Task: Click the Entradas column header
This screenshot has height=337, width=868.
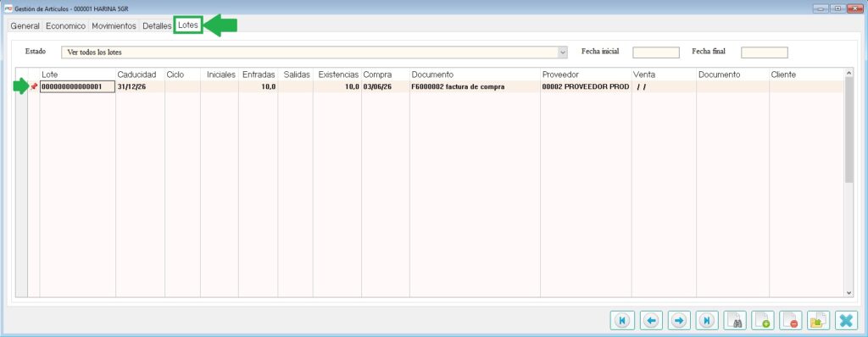Action: click(259, 75)
